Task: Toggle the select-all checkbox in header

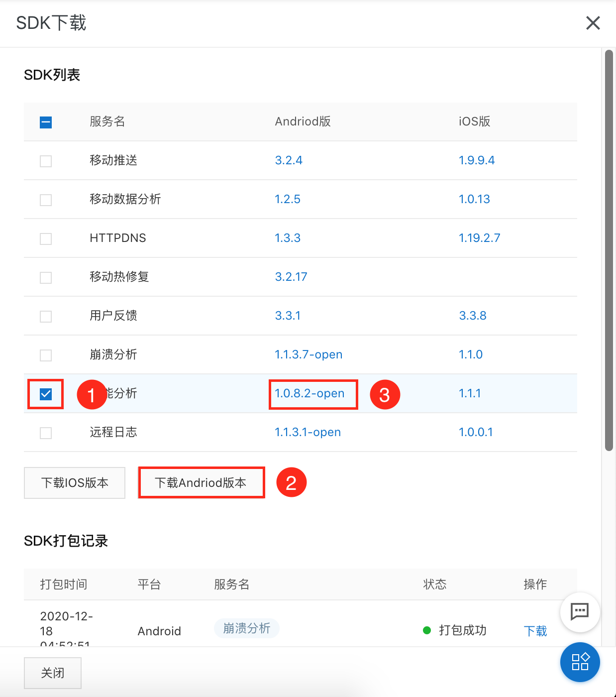Action: (46, 122)
